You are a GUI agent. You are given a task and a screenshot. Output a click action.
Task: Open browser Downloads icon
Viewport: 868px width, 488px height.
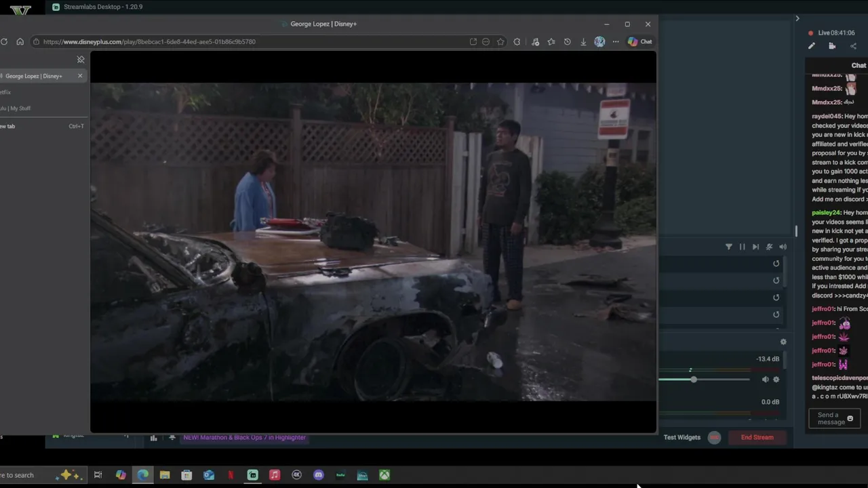tap(583, 41)
